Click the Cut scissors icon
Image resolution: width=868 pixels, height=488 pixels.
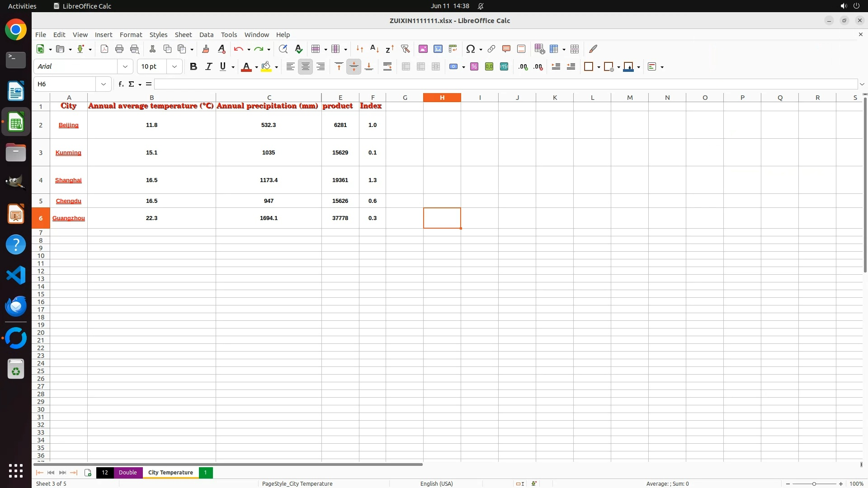point(152,49)
